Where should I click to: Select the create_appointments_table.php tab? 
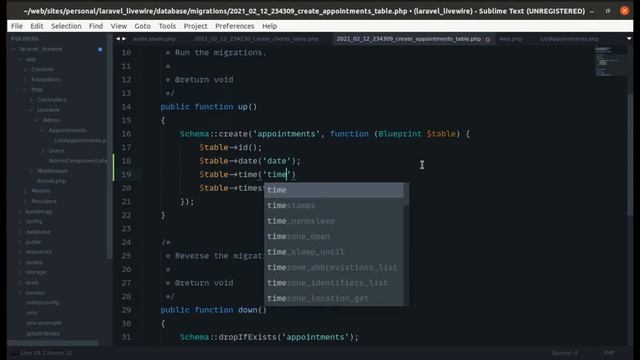[x=409, y=39]
